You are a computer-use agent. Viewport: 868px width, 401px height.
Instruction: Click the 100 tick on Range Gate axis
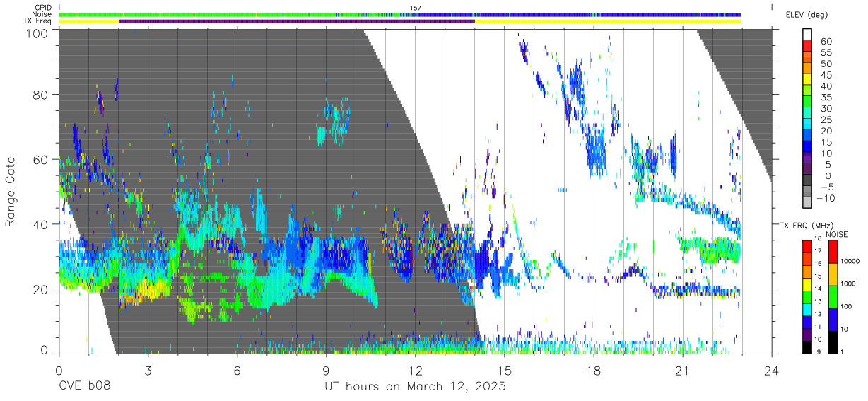[37, 34]
